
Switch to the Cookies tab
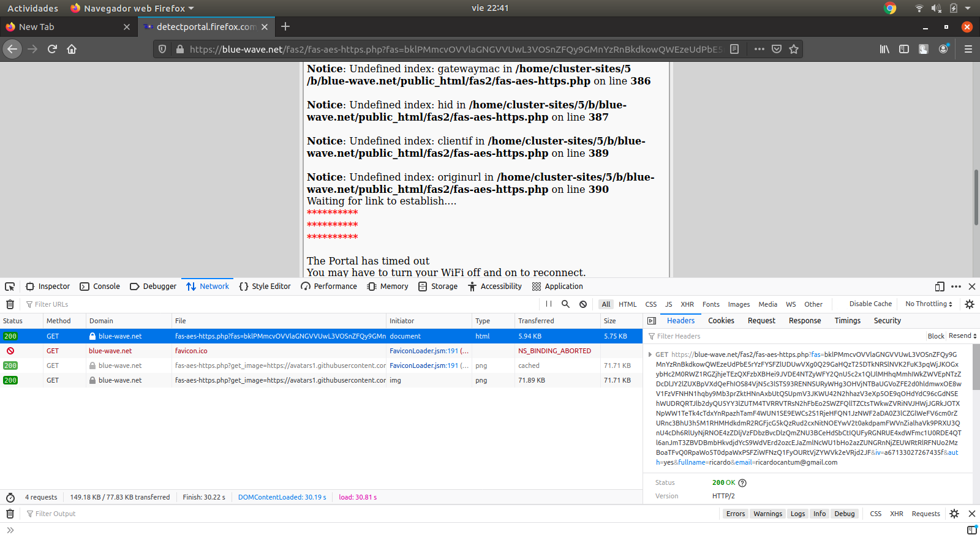click(721, 320)
